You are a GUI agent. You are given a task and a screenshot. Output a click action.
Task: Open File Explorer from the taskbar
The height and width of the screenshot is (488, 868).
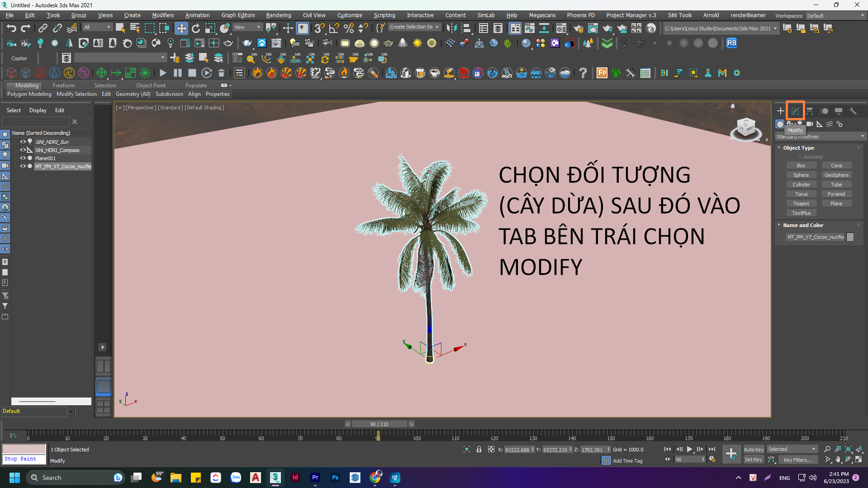pos(176,478)
